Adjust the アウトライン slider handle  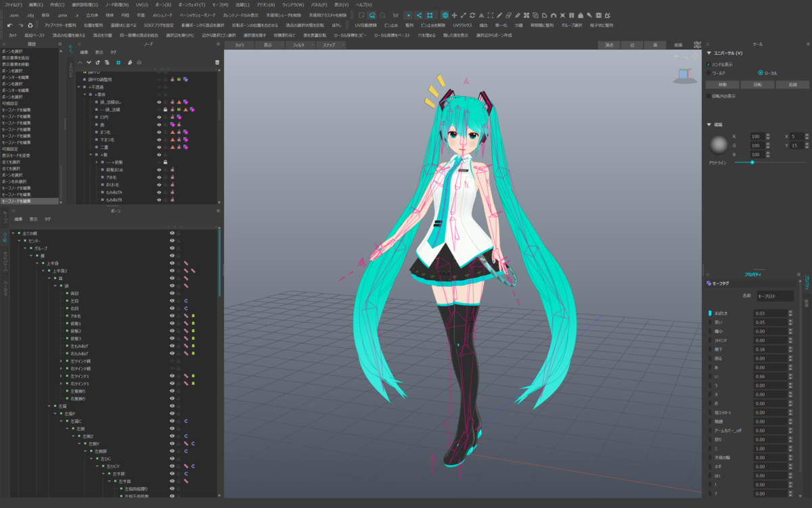point(752,162)
